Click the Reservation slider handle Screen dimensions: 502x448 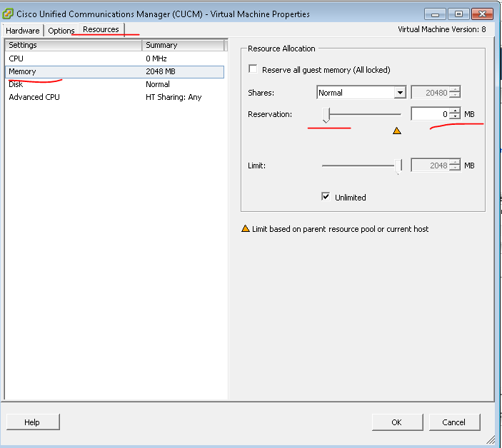tap(326, 115)
